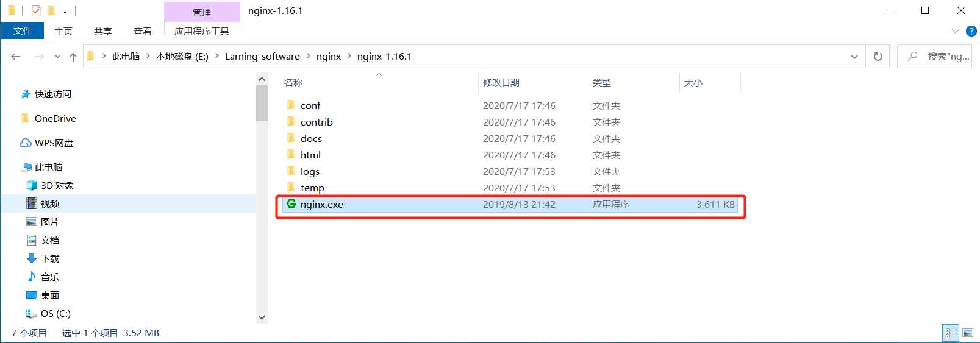Click the help question mark icon
This screenshot has height=343, width=980.
971,31
